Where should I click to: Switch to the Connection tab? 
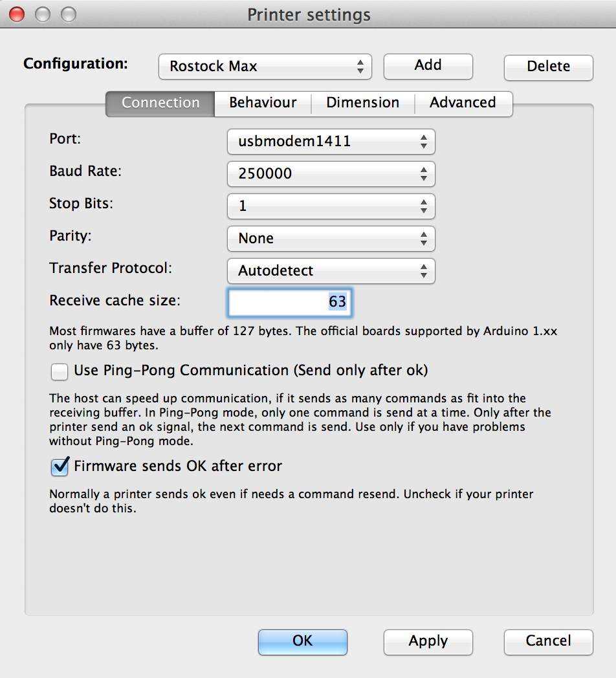click(x=160, y=103)
